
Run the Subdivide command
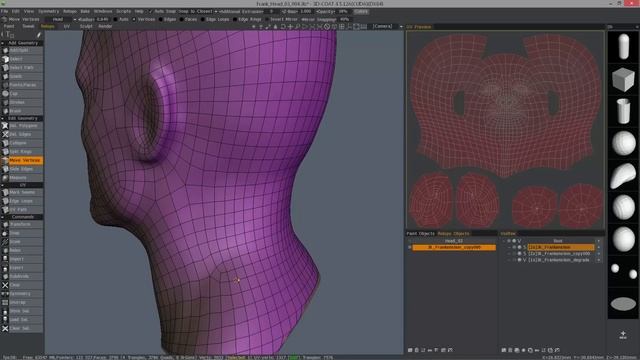[x=22, y=276]
